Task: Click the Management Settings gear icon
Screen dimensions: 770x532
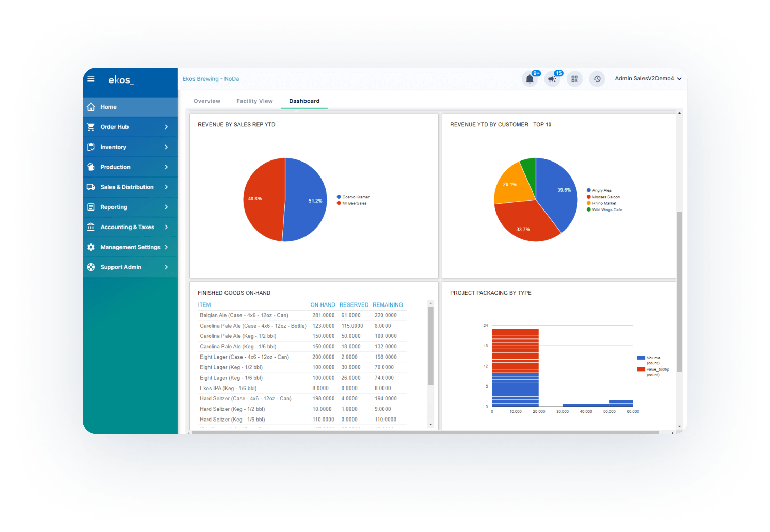Action: [x=91, y=247]
